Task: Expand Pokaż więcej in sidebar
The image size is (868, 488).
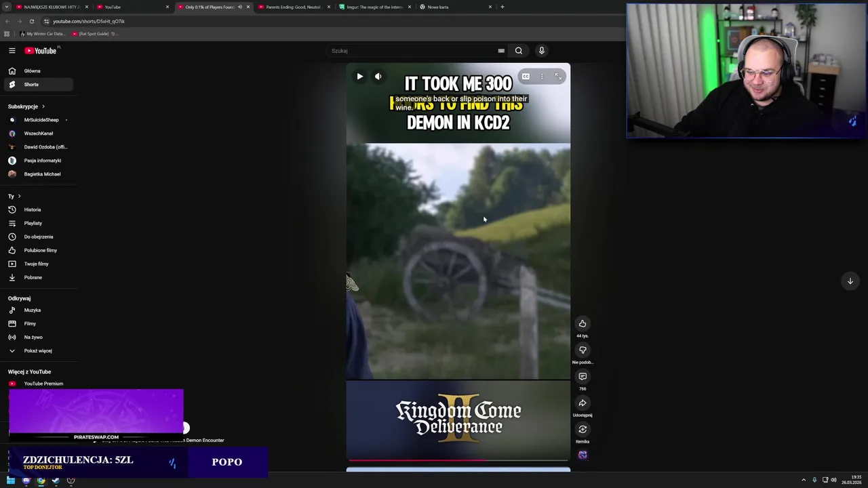Action: (x=37, y=351)
